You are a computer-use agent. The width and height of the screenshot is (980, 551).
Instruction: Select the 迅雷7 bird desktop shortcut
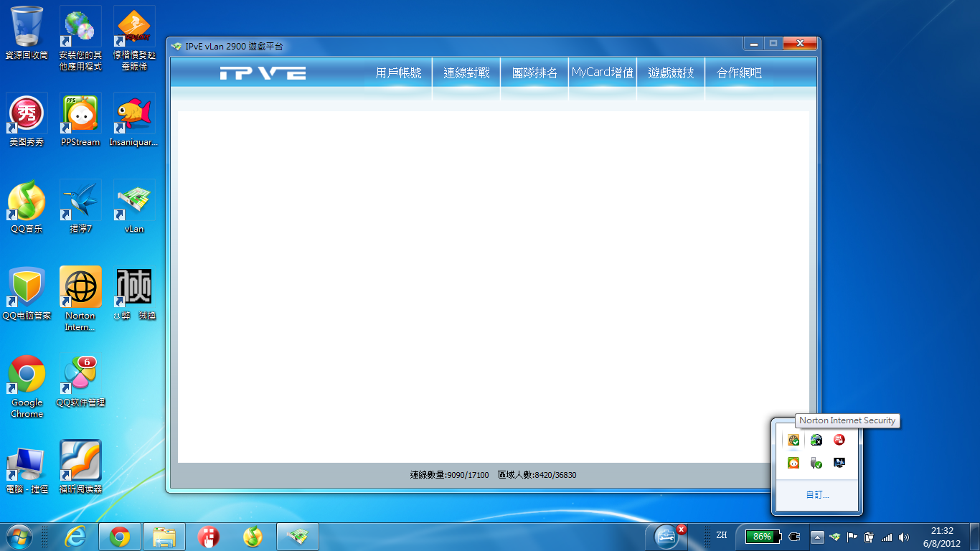point(80,207)
